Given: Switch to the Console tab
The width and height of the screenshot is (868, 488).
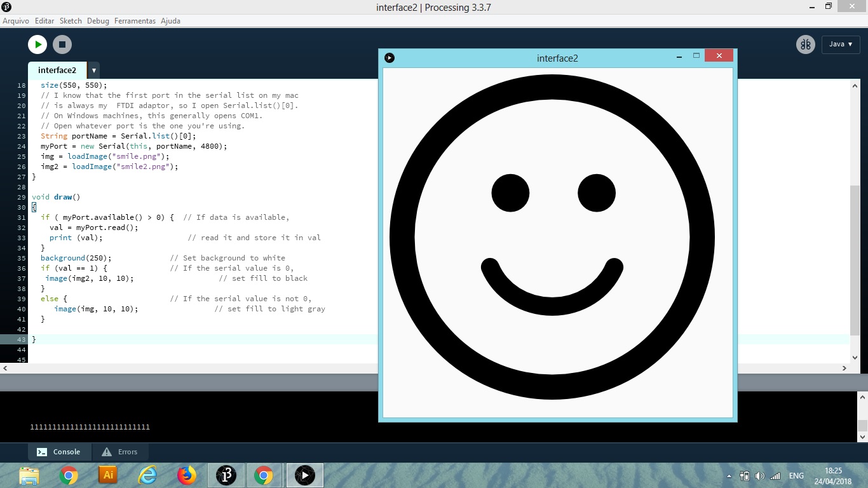Looking at the screenshot, I should [x=60, y=452].
